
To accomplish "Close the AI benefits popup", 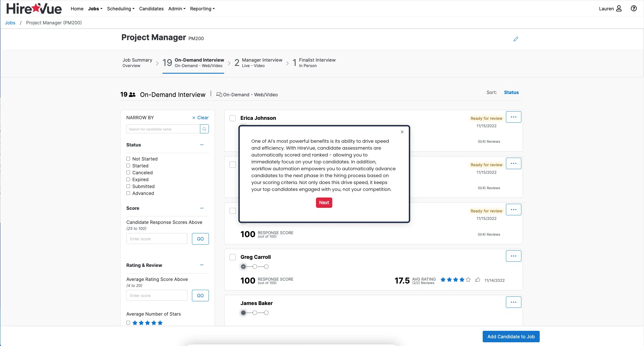I will (402, 132).
